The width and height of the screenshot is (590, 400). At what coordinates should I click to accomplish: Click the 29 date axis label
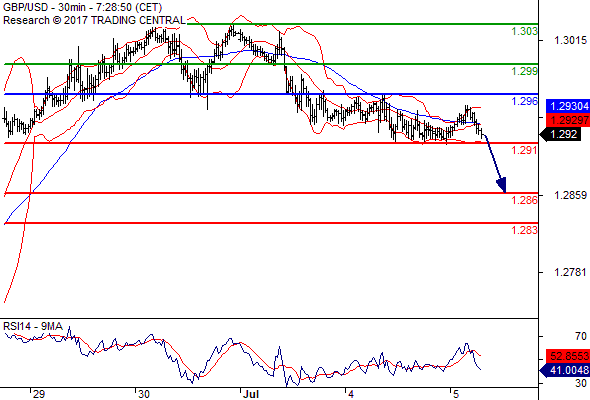(x=38, y=394)
